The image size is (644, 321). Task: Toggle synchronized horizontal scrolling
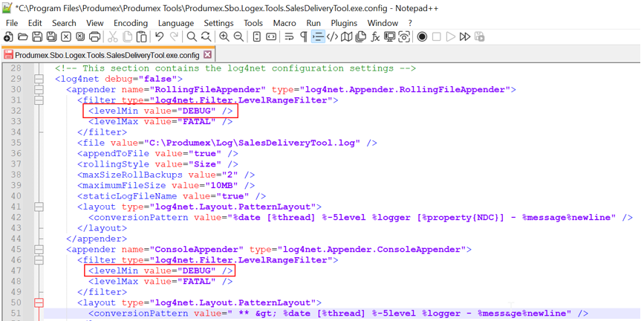tap(271, 37)
